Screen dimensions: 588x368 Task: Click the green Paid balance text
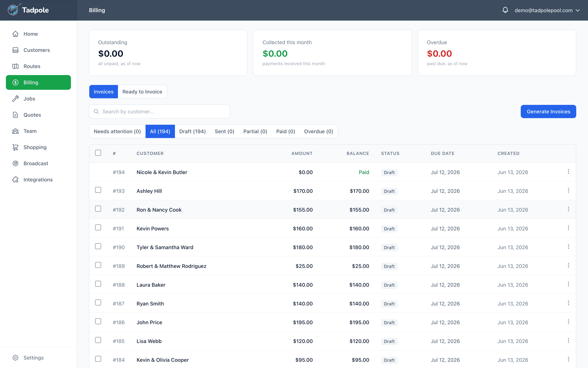pos(364,172)
